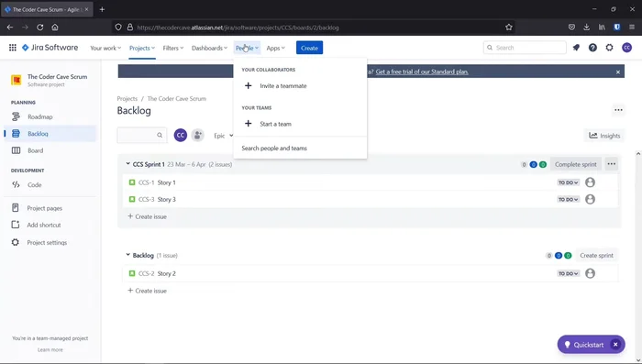
Task: Open the Help question mark icon
Action: pos(592,48)
